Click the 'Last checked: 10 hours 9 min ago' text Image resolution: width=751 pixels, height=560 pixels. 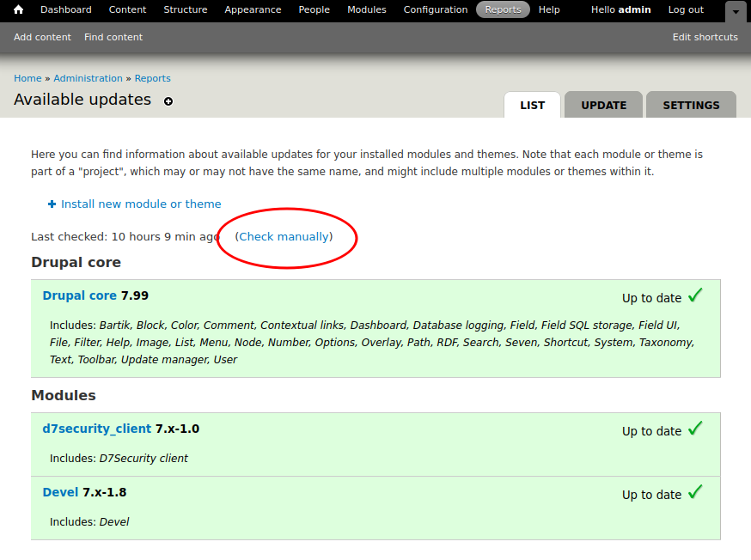click(125, 236)
